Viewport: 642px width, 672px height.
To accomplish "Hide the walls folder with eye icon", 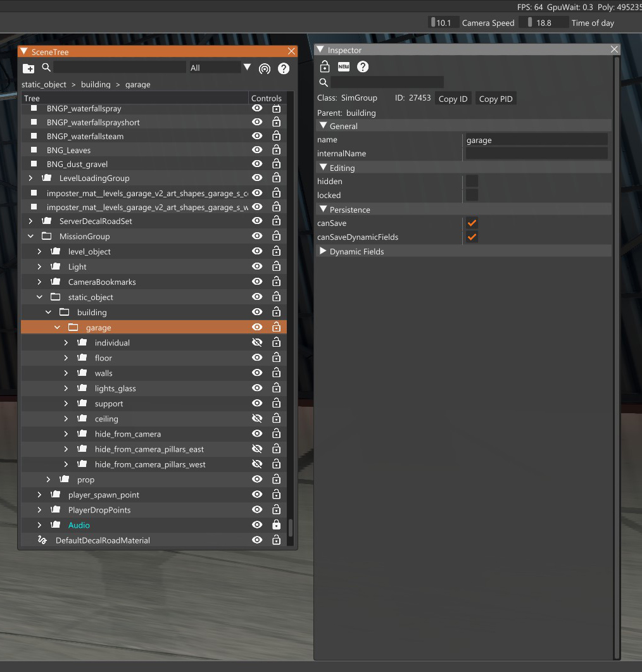I will click(257, 373).
